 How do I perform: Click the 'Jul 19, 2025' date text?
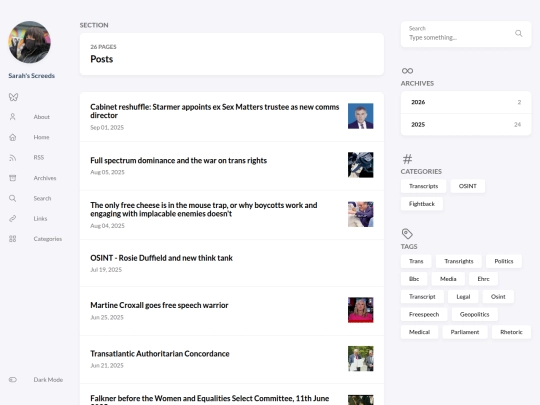point(106,270)
